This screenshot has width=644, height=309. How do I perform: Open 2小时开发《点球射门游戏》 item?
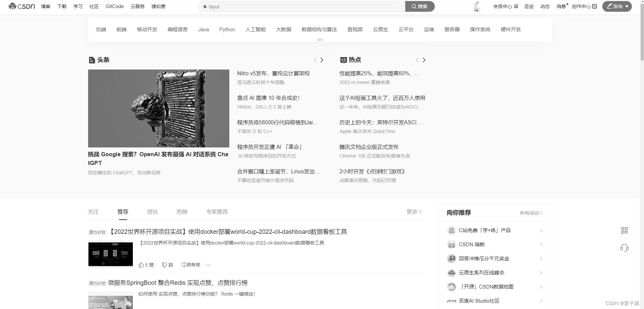click(372, 171)
